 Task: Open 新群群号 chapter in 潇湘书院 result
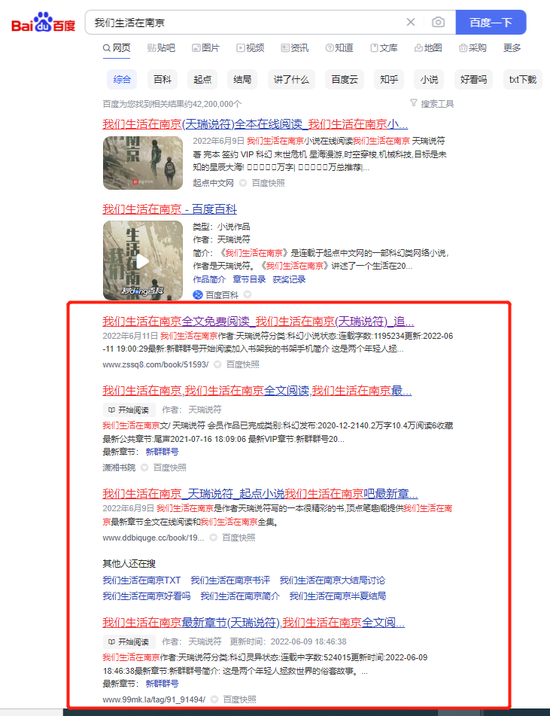click(162, 452)
